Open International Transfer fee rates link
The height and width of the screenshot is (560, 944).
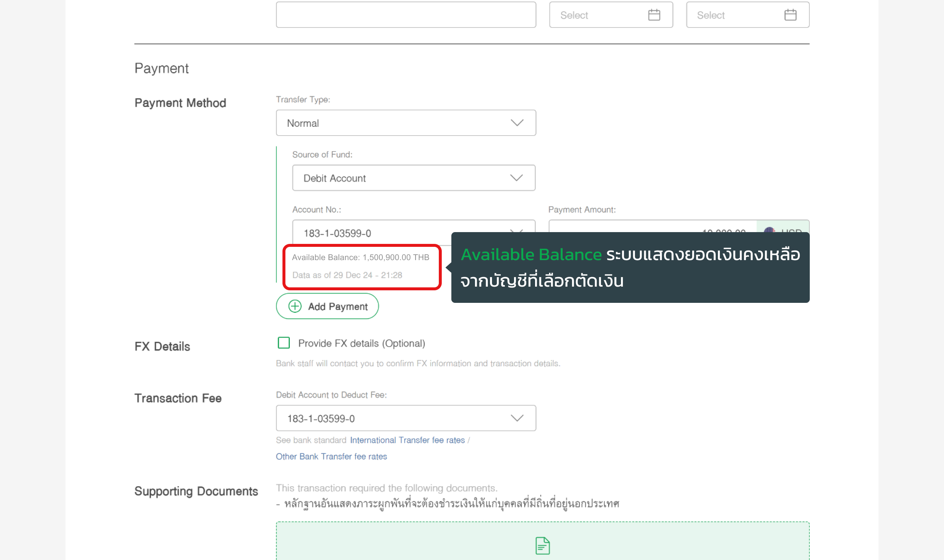click(407, 440)
